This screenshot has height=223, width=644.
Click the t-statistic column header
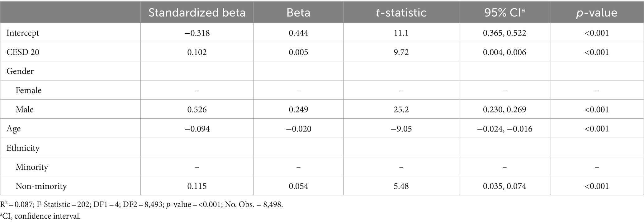[x=401, y=13]
